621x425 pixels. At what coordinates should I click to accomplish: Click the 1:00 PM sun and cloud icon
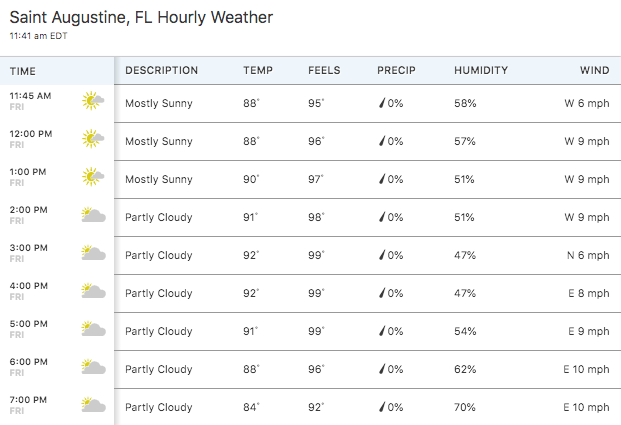pos(93,177)
